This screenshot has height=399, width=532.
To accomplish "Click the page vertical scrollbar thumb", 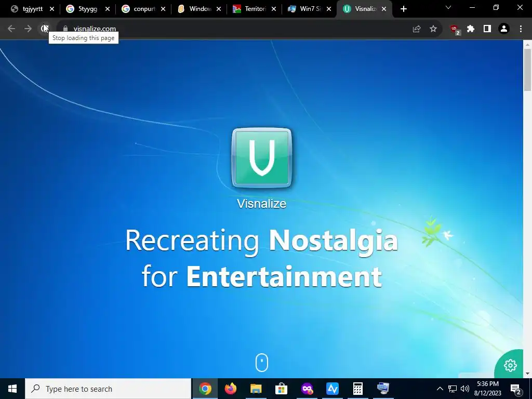I will tap(527, 70).
